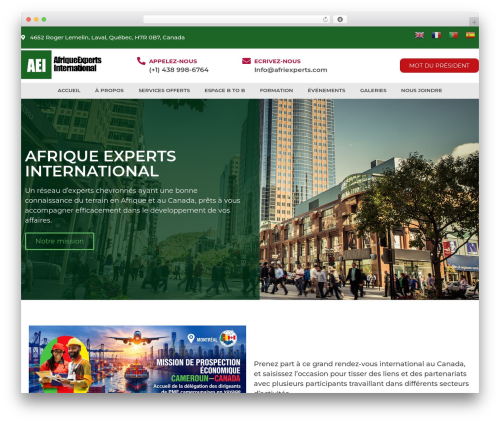Click the red phone icon

[141, 61]
